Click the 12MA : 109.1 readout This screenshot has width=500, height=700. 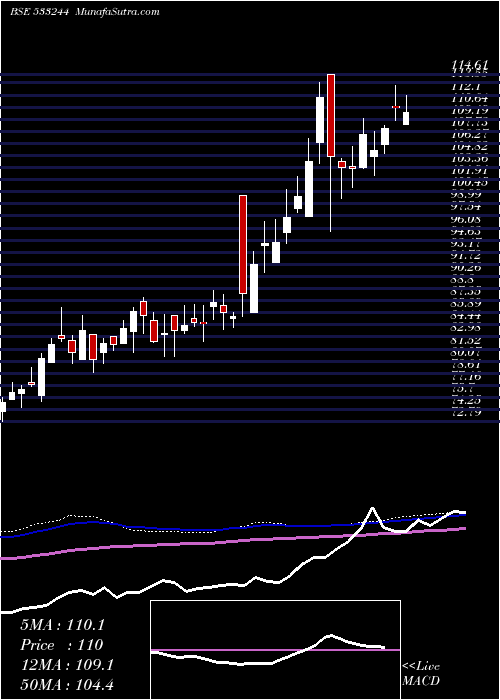tap(67, 665)
